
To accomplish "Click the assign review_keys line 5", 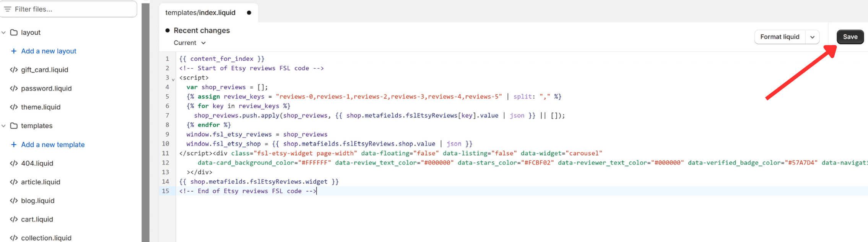I will [x=374, y=97].
